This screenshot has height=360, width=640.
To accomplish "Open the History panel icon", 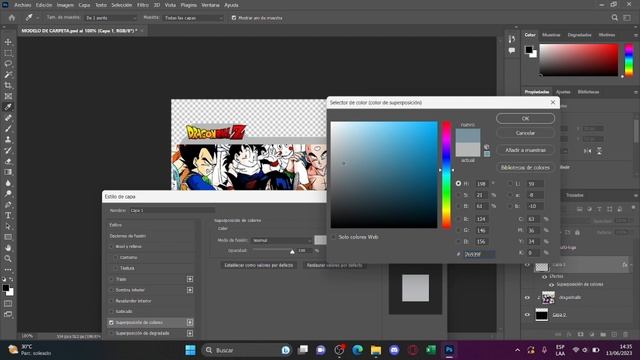I will 512,39.
